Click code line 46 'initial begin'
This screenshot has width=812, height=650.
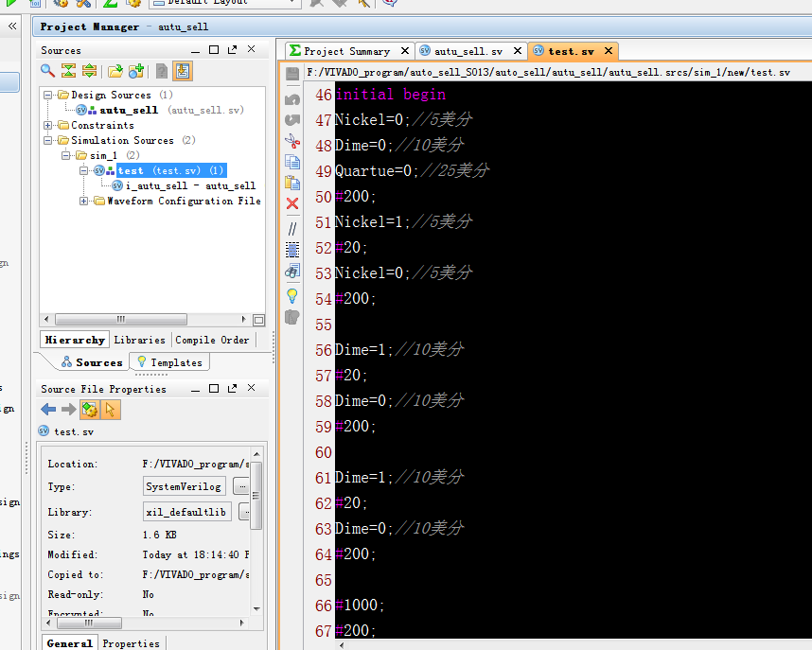(x=391, y=95)
